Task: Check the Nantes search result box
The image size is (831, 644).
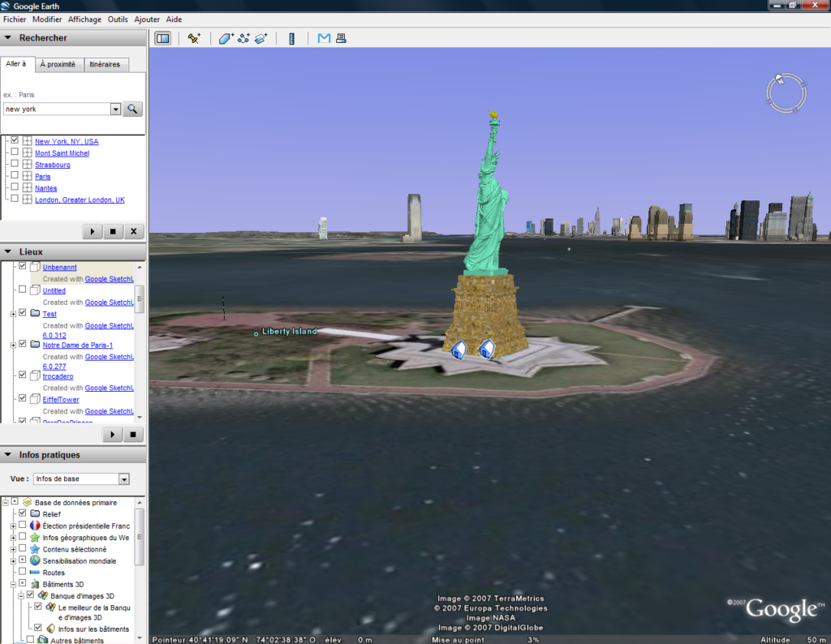Action: point(15,187)
